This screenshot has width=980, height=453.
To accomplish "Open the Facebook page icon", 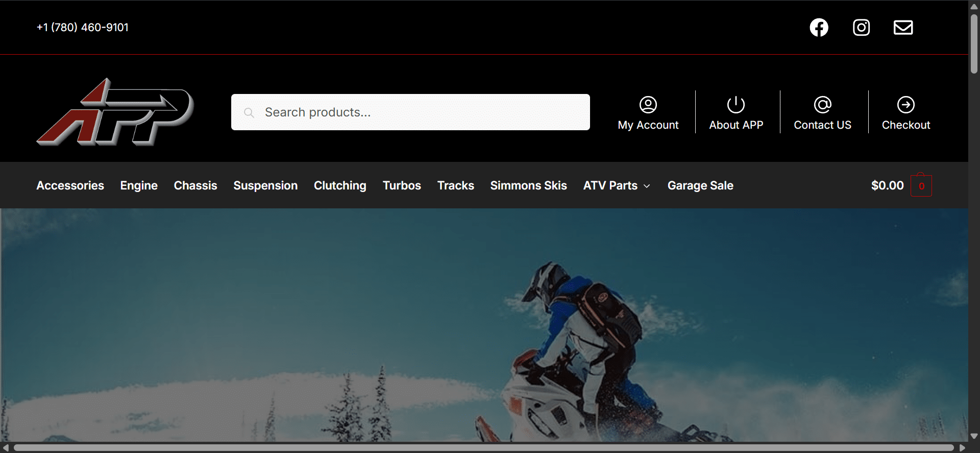I will [x=819, y=28].
